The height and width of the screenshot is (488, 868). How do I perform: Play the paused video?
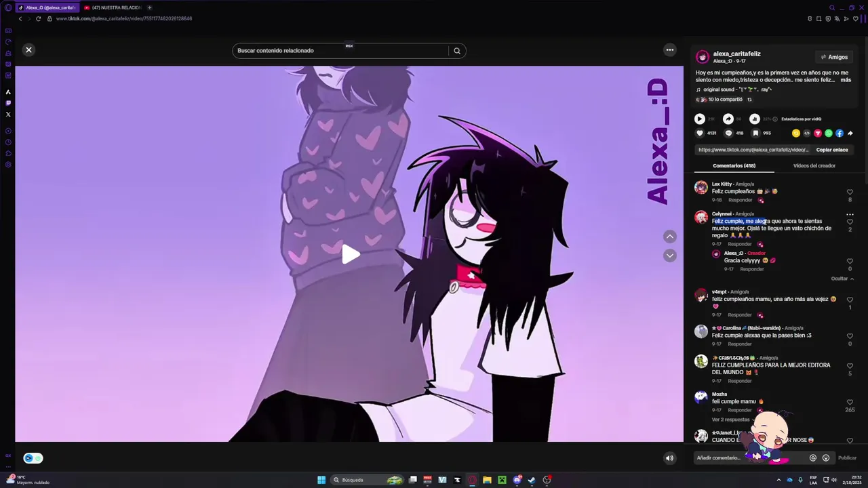click(351, 254)
